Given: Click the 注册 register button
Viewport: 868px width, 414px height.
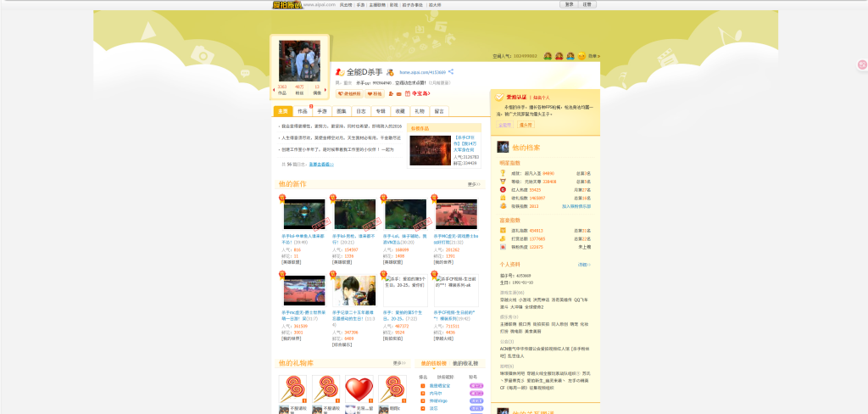Looking at the screenshot, I should pos(588,4).
